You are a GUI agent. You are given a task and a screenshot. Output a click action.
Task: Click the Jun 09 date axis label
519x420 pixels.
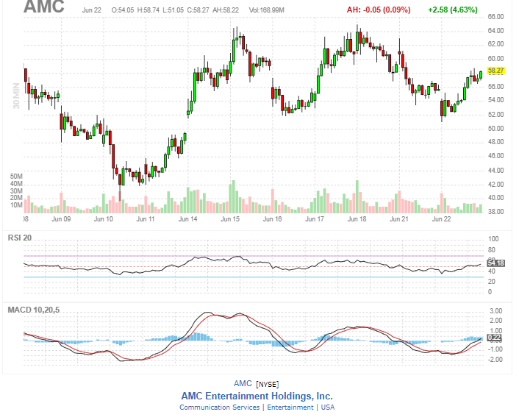tap(61, 219)
